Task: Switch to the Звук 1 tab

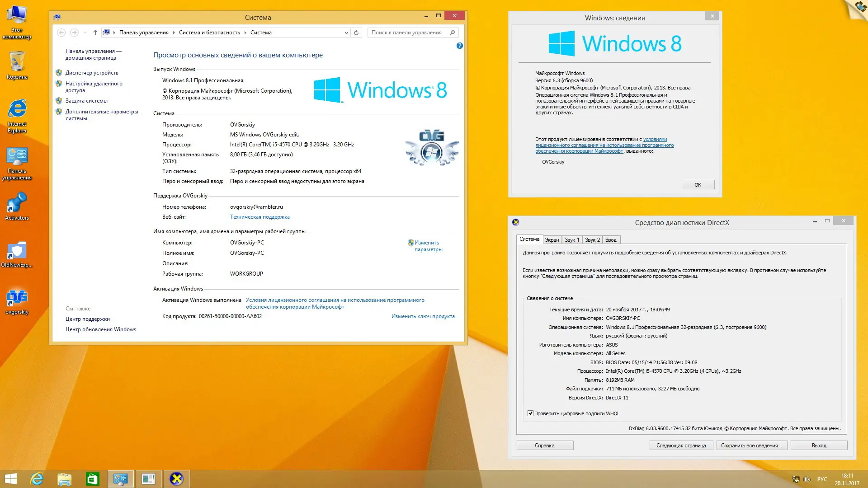Action: (x=571, y=240)
